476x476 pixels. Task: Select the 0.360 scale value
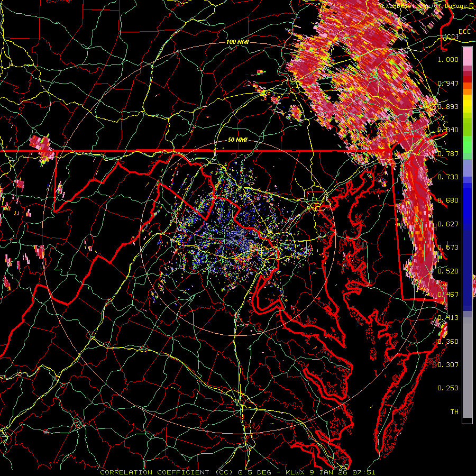(x=448, y=341)
